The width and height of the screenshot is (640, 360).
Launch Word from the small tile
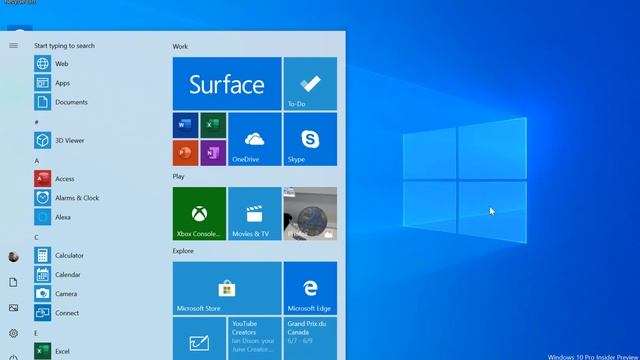[x=185, y=125]
